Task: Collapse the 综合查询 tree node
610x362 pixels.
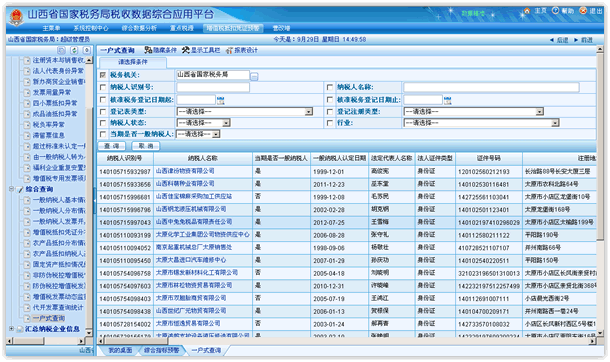Action: point(11,189)
